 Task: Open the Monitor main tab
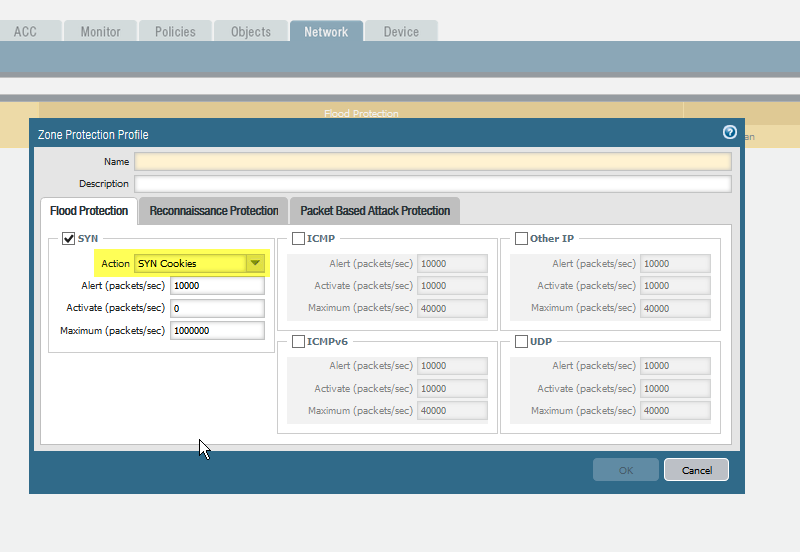point(101,32)
